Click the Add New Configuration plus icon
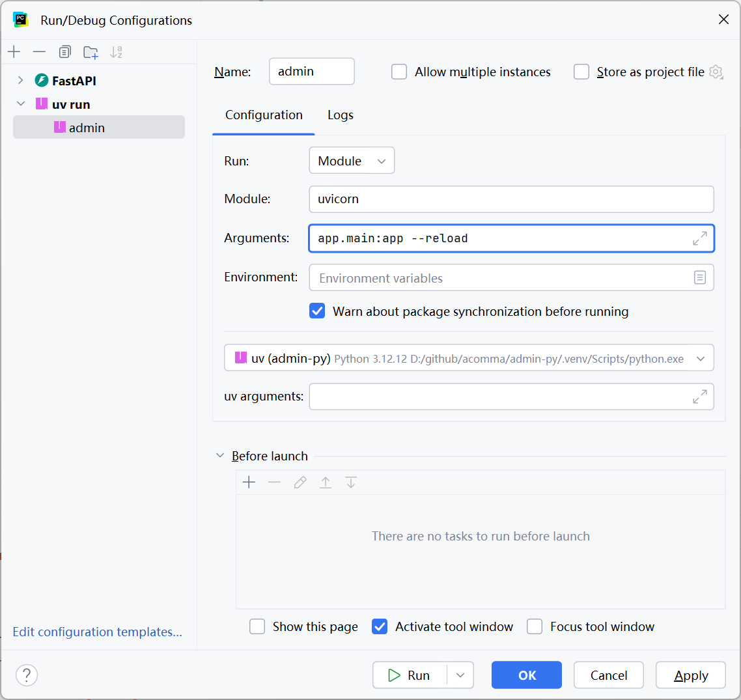The width and height of the screenshot is (741, 700). pos(14,52)
